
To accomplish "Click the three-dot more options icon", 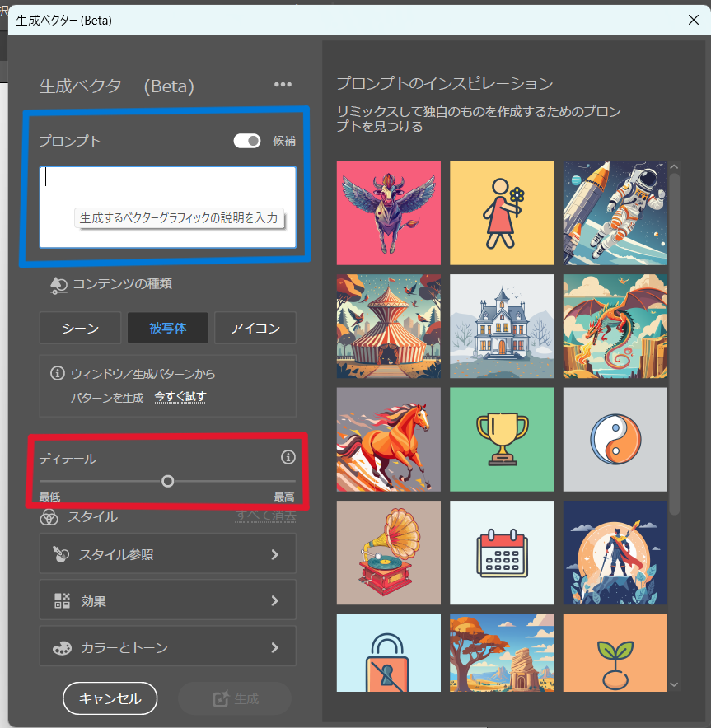I will pos(283,85).
